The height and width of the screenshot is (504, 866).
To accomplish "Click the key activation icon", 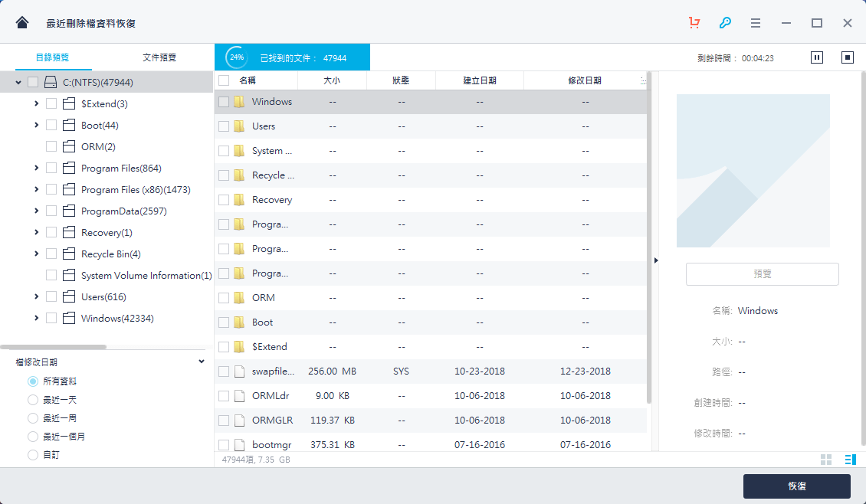I will pyautogui.click(x=725, y=23).
